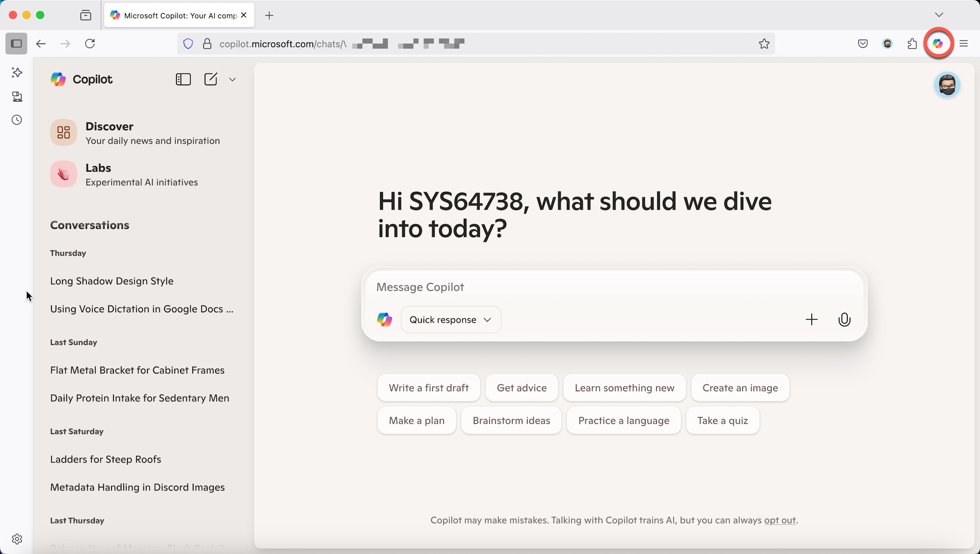Open the Firefox View icon in tab bar
980x554 pixels.
[x=85, y=16]
